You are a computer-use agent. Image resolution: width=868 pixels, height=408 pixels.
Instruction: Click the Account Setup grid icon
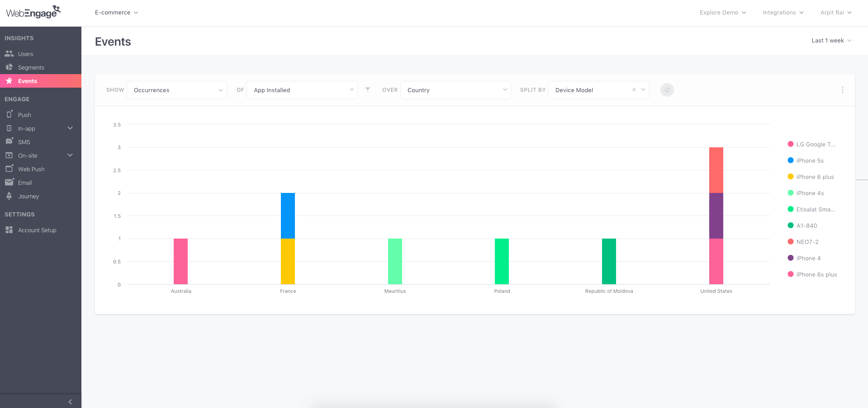coord(9,230)
